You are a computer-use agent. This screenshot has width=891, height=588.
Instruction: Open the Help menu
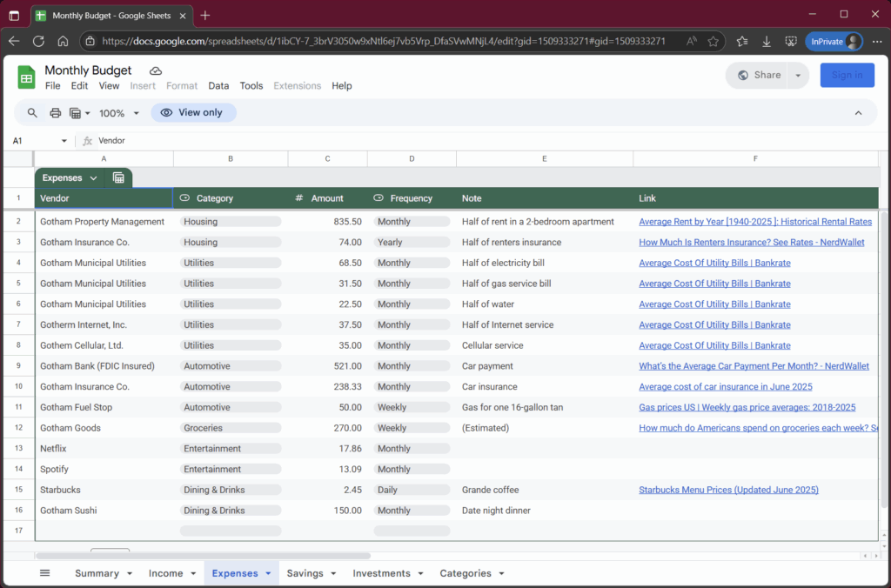coord(341,86)
